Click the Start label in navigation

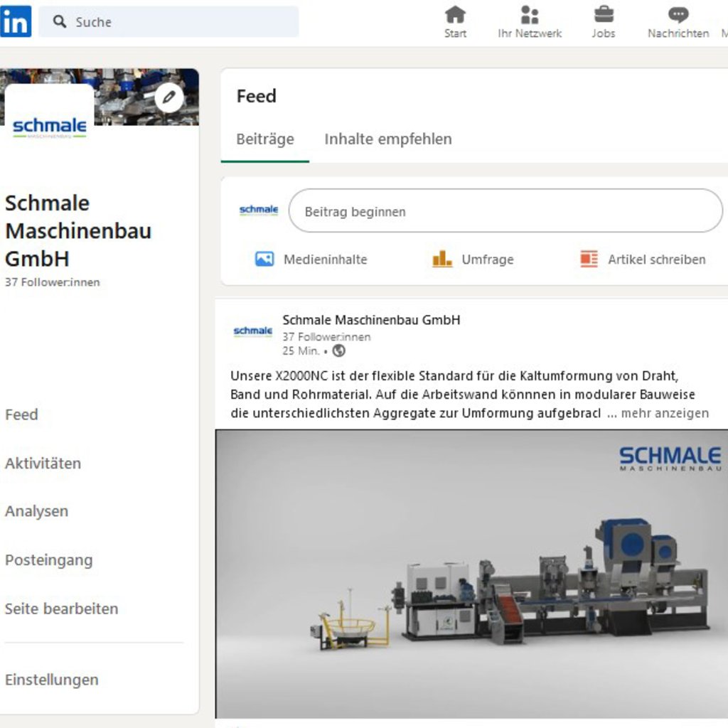pos(455,33)
